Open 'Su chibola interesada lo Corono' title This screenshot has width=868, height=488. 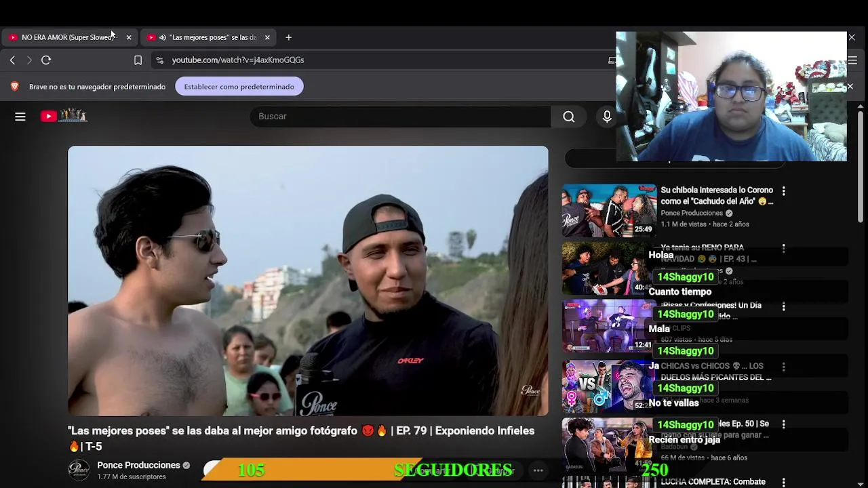tap(717, 196)
